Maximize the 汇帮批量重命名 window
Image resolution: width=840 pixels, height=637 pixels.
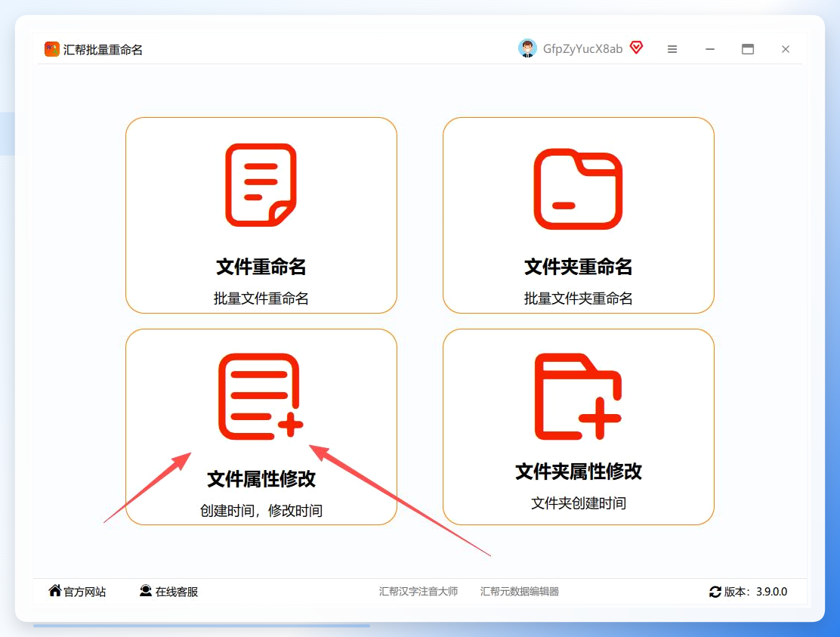tap(748, 49)
